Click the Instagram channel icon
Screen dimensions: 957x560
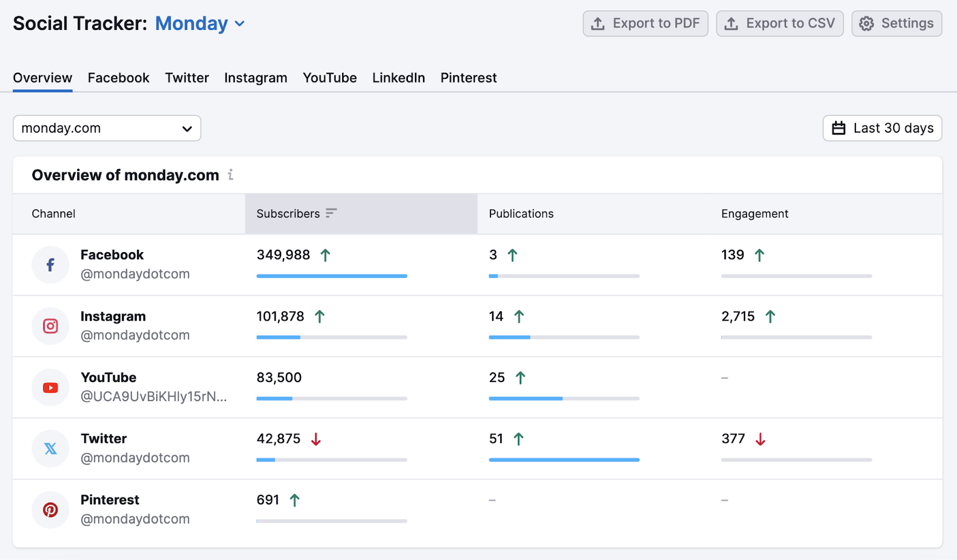coord(50,326)
